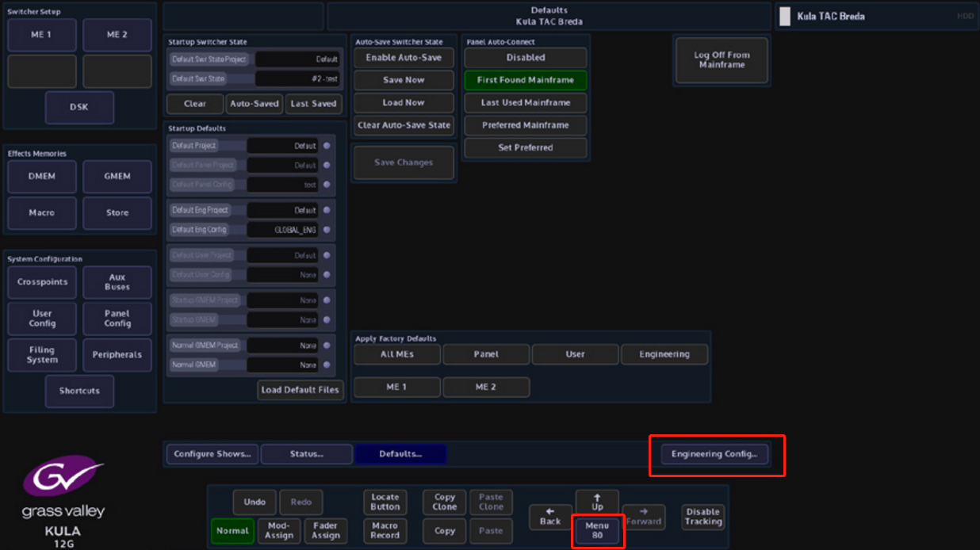
Task: Open DMEM effects memories
Action: [x=42, y=176]
